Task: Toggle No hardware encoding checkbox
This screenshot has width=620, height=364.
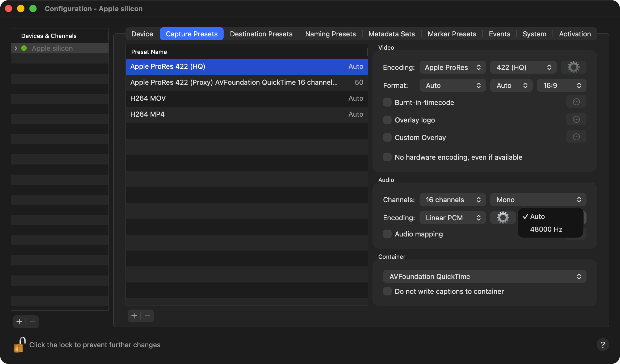Action: click(387, 157)
